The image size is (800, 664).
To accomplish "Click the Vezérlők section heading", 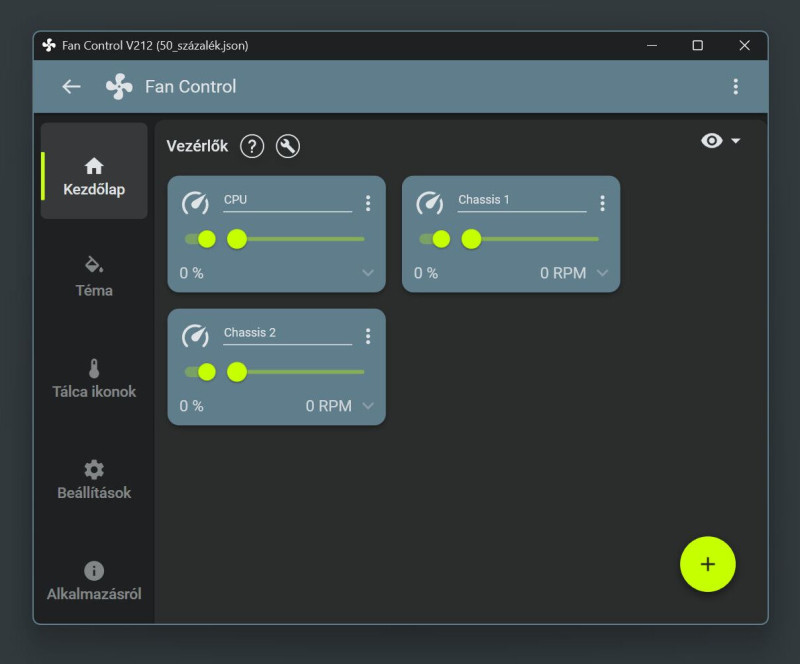I will coord(197,146).
